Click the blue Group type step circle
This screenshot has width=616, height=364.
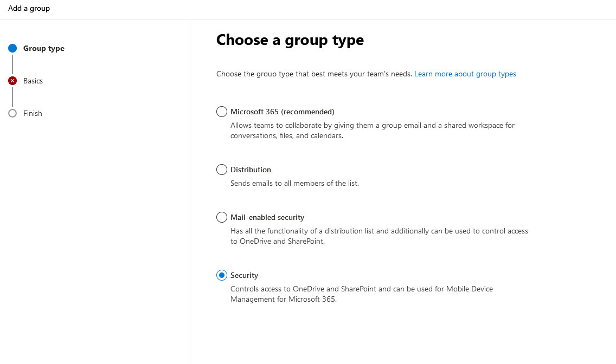(x=12, y=48)
